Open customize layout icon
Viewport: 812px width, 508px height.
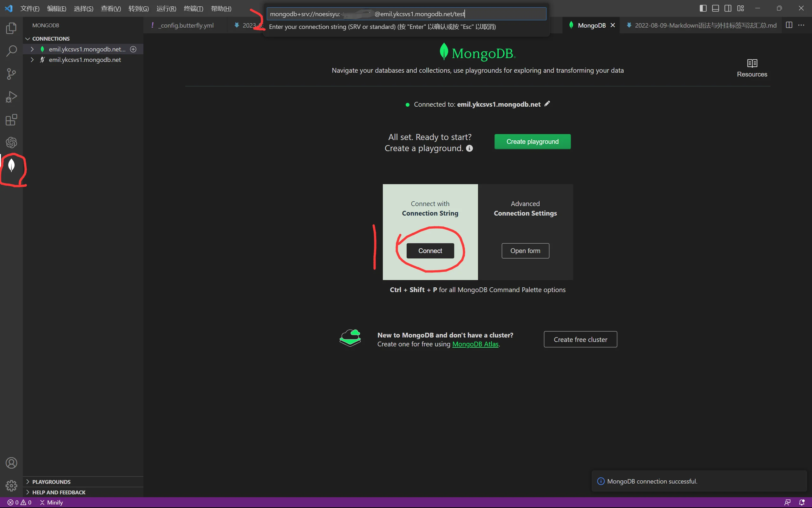coord(741,8)
